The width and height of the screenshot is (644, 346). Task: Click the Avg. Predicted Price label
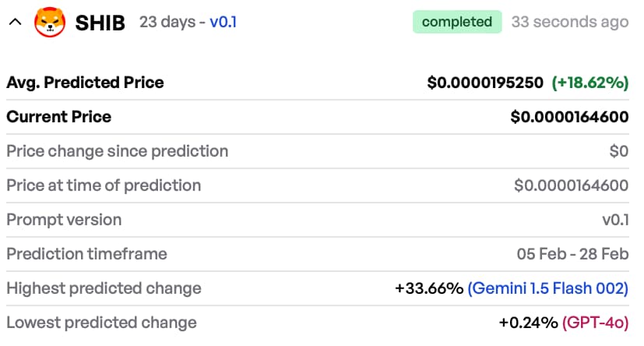point(85,83)
